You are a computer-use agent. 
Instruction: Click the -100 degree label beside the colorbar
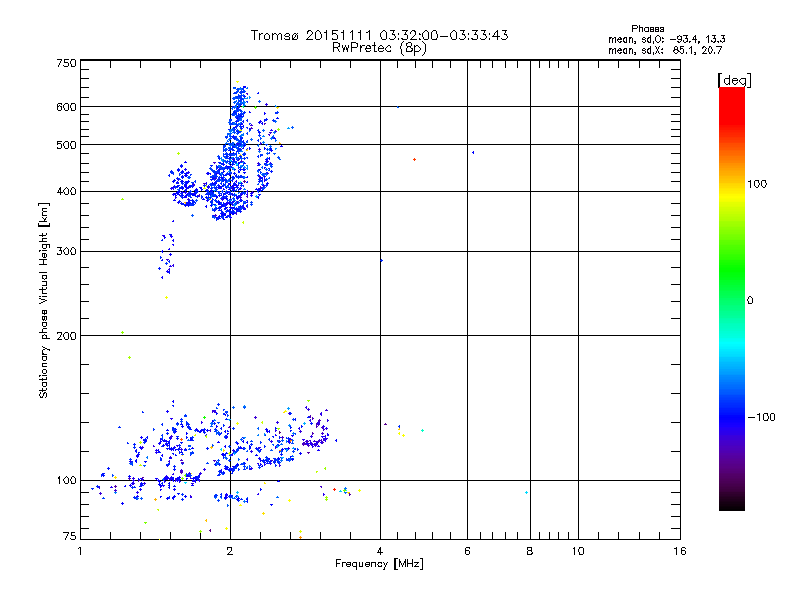coord(761,417)
